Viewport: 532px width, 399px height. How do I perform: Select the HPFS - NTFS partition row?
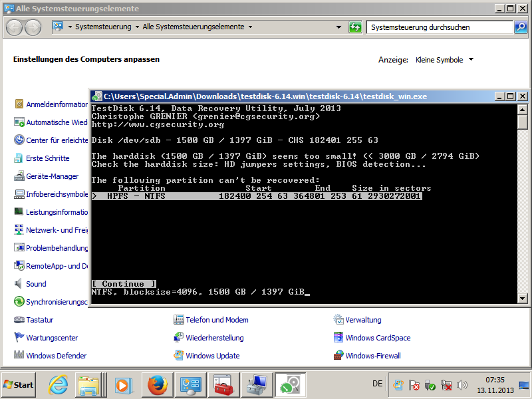(257, 196)
